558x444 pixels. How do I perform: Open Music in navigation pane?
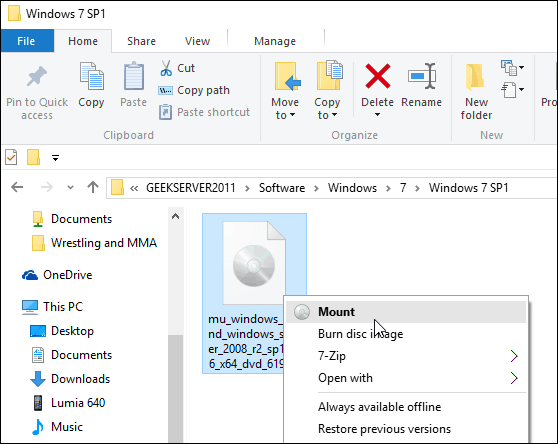pos(57,427)
